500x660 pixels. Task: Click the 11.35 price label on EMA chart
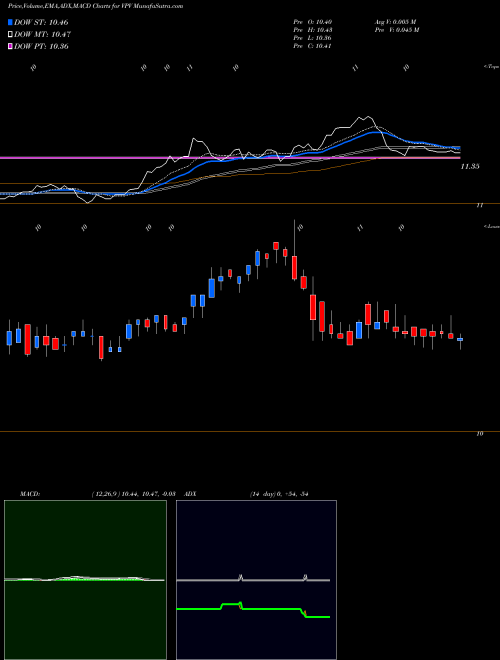point(470,167)
